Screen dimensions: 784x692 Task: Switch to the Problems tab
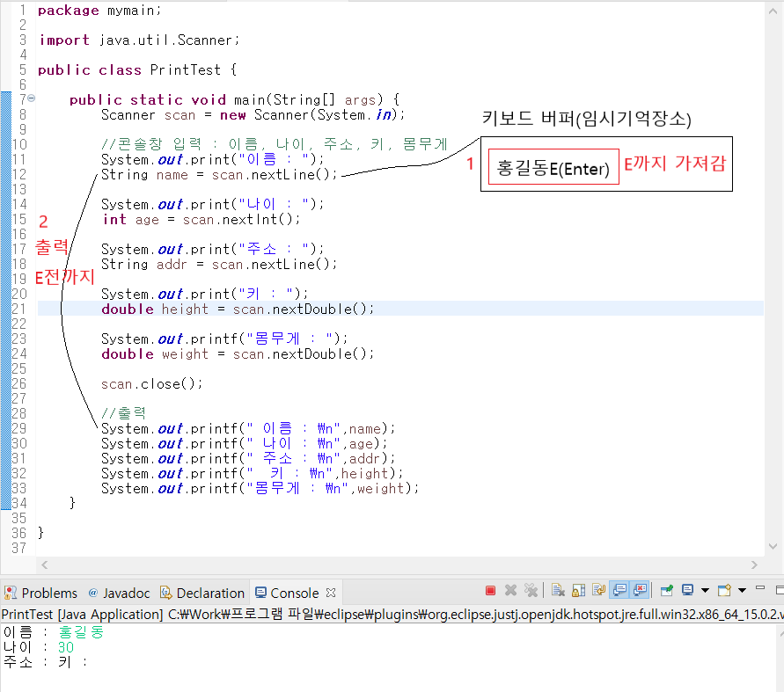click(40, 593)
